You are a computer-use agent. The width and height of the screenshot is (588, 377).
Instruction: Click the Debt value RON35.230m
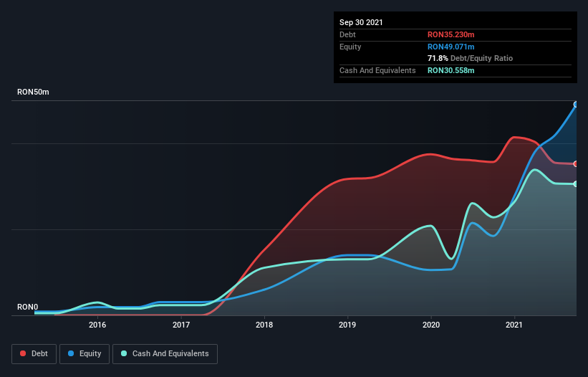450,34
